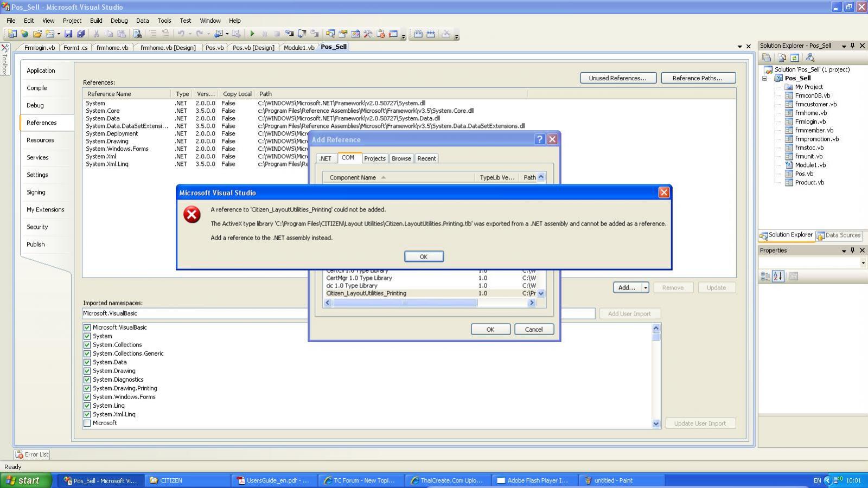Uncheck System.Collections.Generic checkbox
Viewport: 868px width, 488px height.
pos(87,354)
